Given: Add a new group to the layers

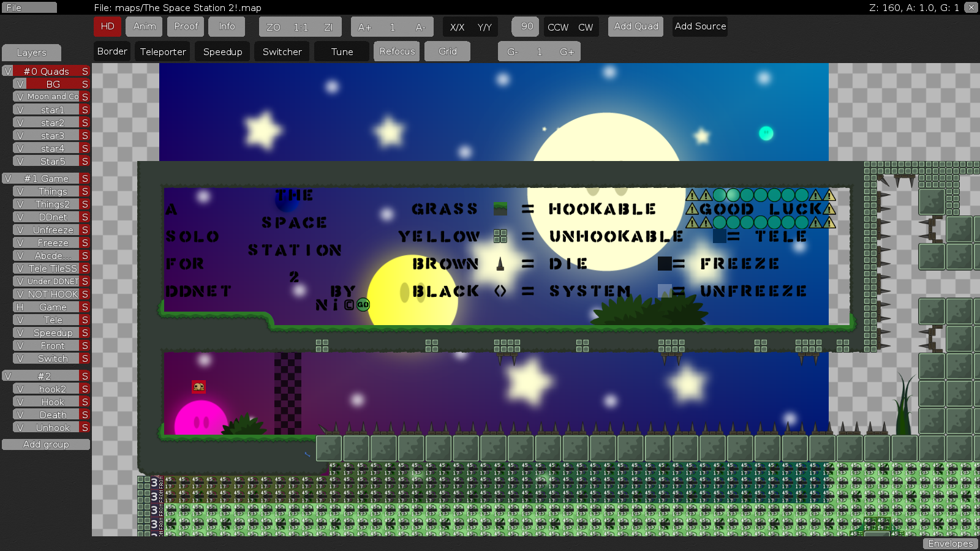Looking at the screenshot, I should click(45, 444).
